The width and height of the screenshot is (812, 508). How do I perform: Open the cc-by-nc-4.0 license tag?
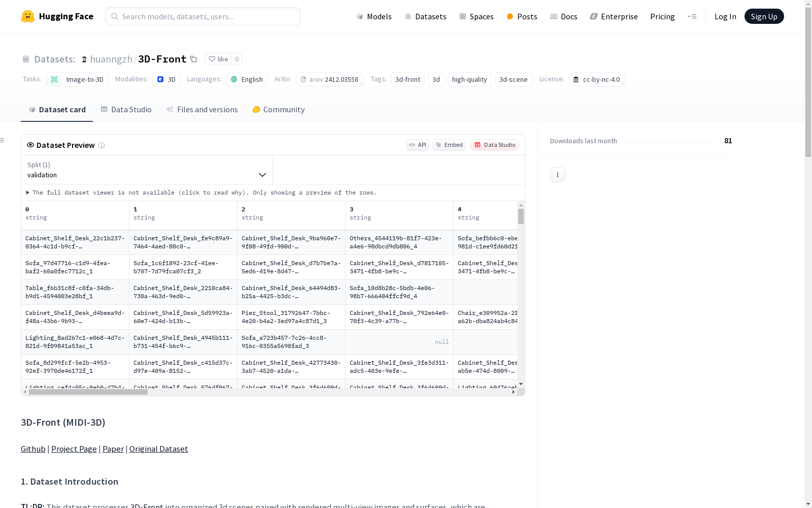click(x=596, y=79)
